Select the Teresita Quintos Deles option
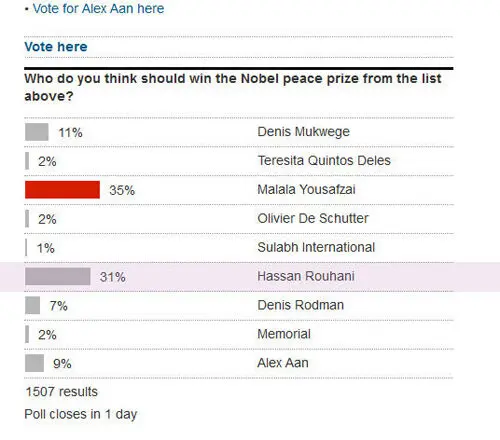The height and width of the screenshot is (440, 500). [x=239, y=161]
